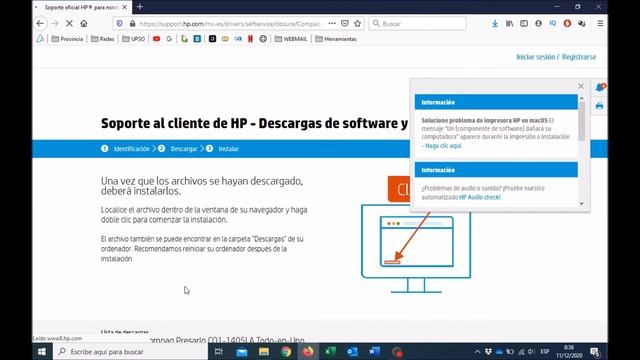
Task: Click the Registrarse link
Action: click(579, 57)
